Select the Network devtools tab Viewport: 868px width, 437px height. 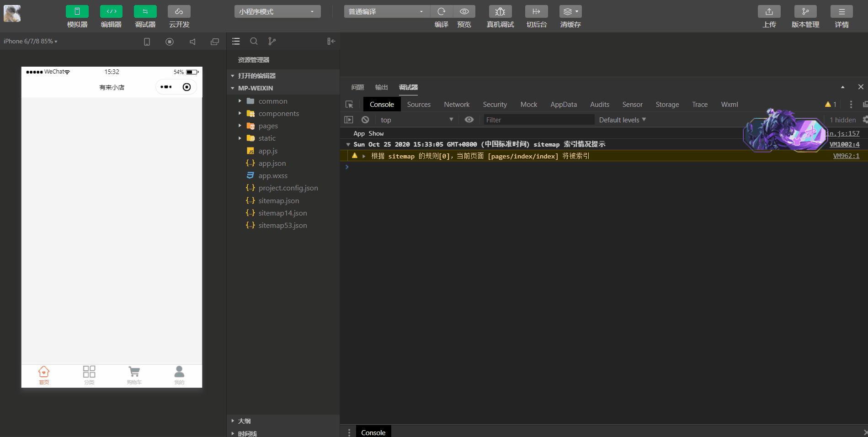[x=457, y=105]
